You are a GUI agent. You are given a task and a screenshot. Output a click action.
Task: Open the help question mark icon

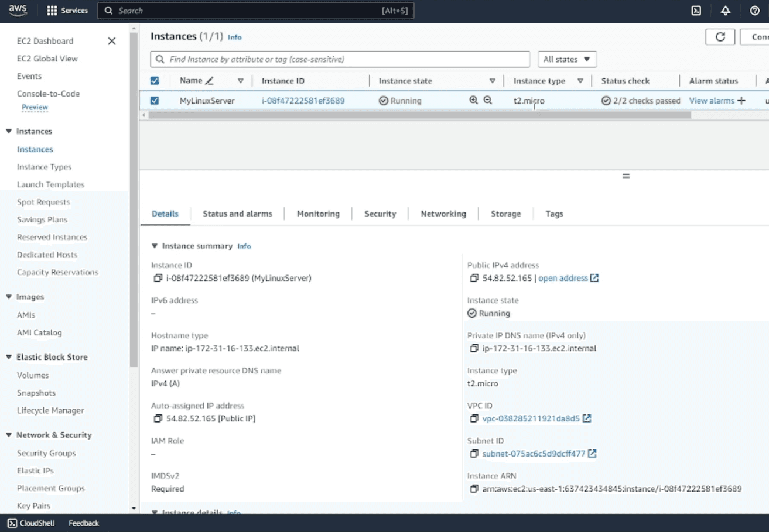(x=755, y=11)
